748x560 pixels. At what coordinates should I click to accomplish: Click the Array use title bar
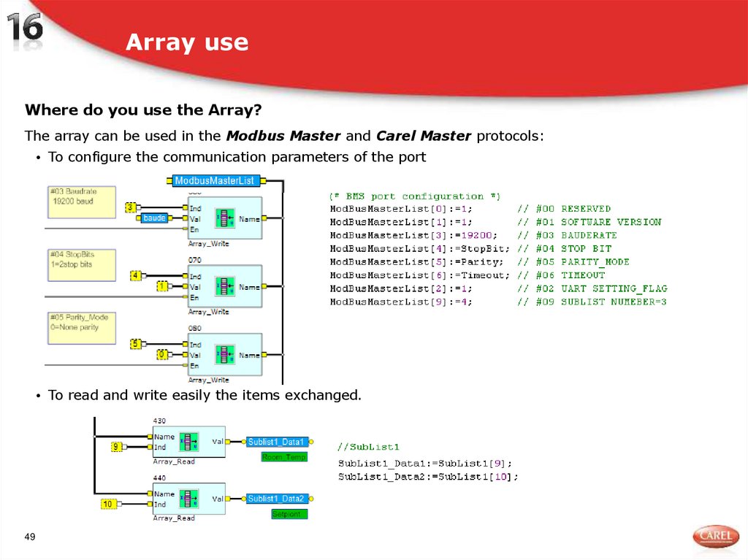tap(187, 42)
